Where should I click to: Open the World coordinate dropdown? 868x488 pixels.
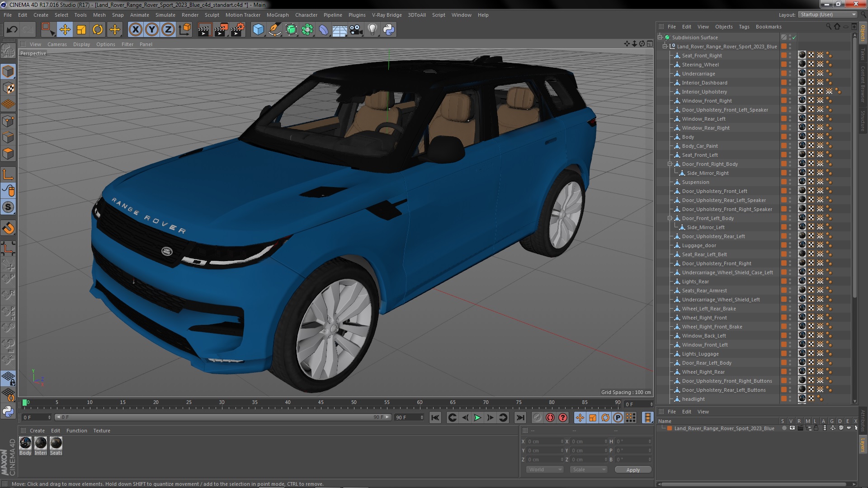click(x=545, y=469)
